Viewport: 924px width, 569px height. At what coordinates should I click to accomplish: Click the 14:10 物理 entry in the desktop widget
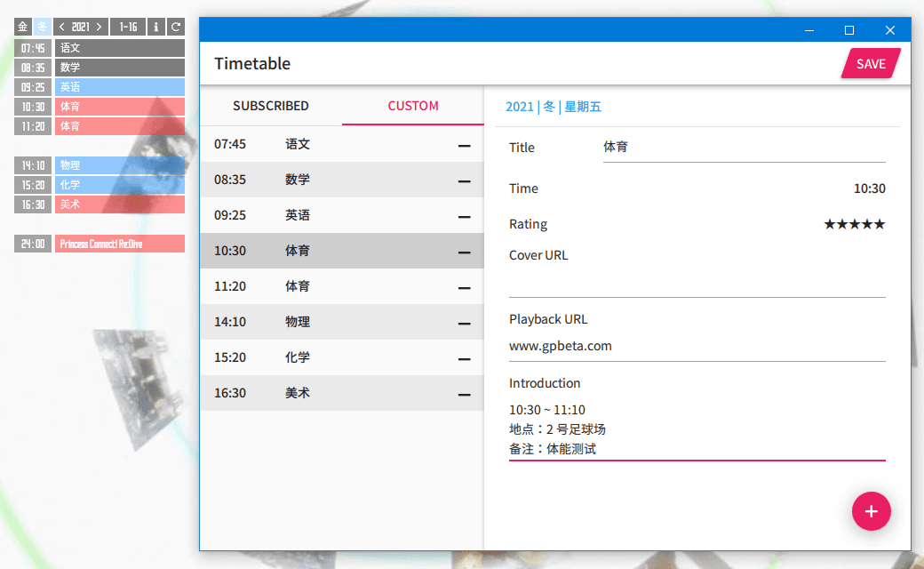tap(120, 165)
